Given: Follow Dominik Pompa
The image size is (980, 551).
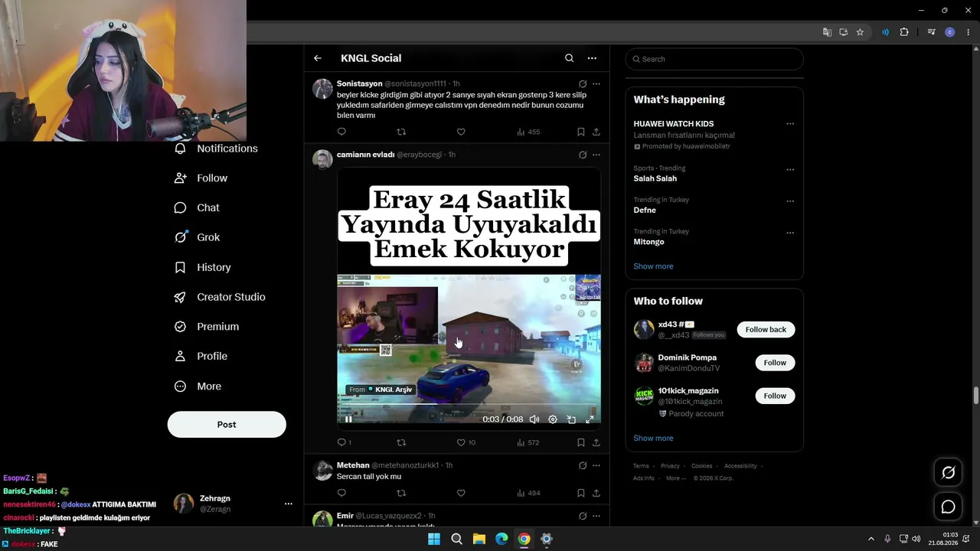Looking at the screenshot, I should 775,363.
